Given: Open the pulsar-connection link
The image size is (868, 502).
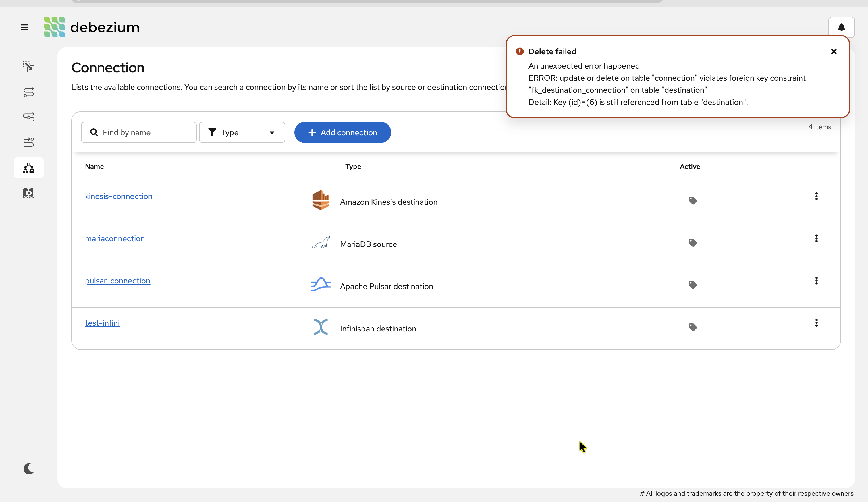Looking at the screenshot, I should pos(117,281).
